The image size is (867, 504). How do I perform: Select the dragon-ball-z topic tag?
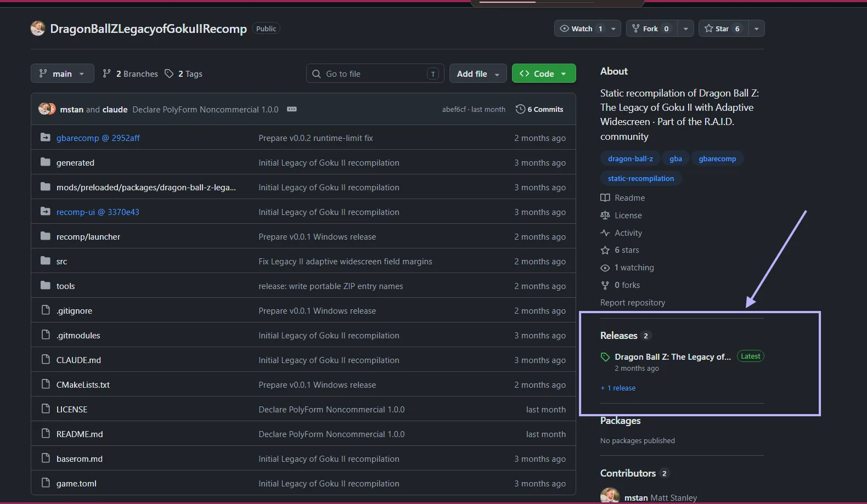pos(630,158)
